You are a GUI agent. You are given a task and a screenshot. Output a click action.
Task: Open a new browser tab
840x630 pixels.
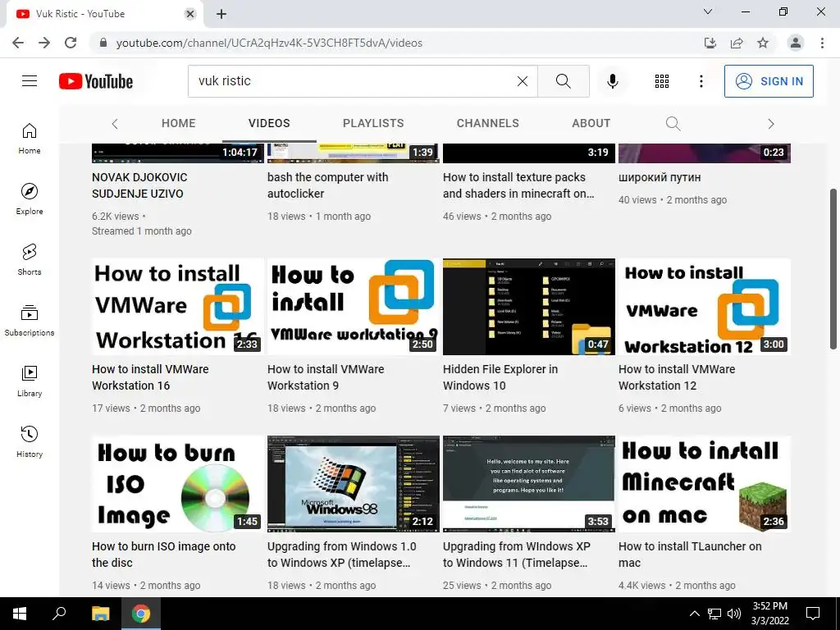coord(221,14)
